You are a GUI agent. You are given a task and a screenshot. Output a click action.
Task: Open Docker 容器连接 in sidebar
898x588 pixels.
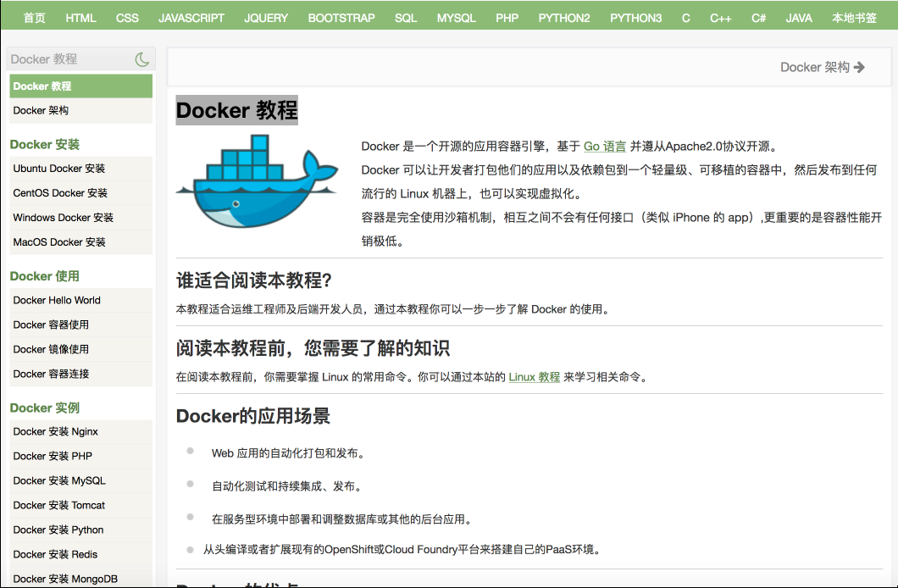pyautogui.click(x=80, y=374)
